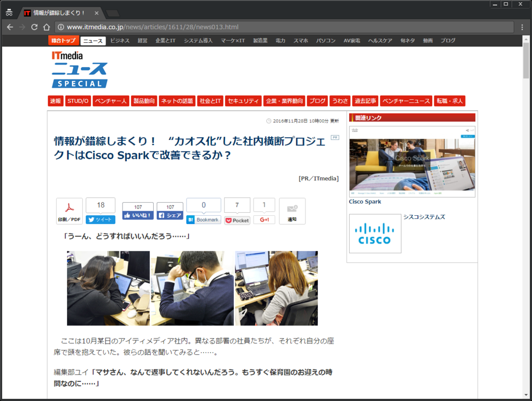This screenshot has height=401, width=532.
Task: Open the 通知 notification mail icon
Action: pos(292,211)
